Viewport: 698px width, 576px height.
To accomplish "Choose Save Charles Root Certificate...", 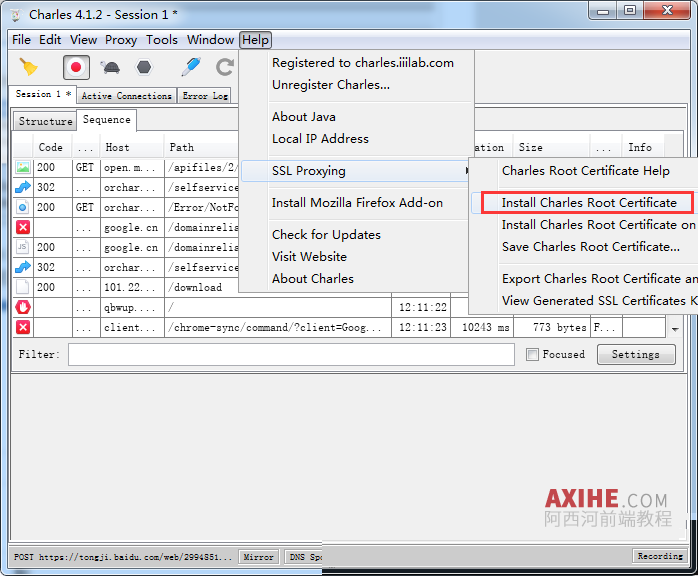I will (x=591, y=247).
